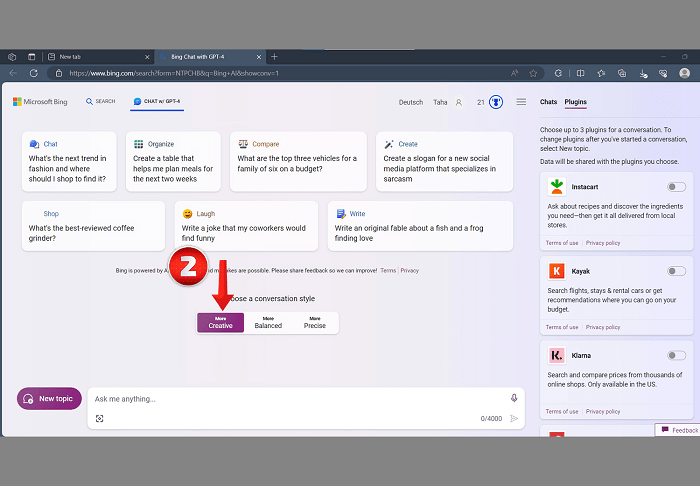Select the Organize meal plan suggestion card

(x=173, y=162)
